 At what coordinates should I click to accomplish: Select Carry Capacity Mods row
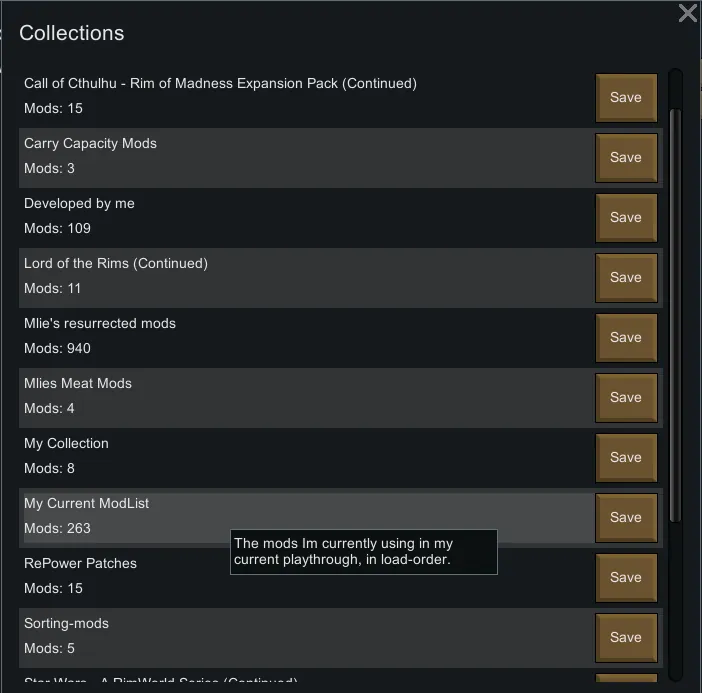click(x=300, y=157)
